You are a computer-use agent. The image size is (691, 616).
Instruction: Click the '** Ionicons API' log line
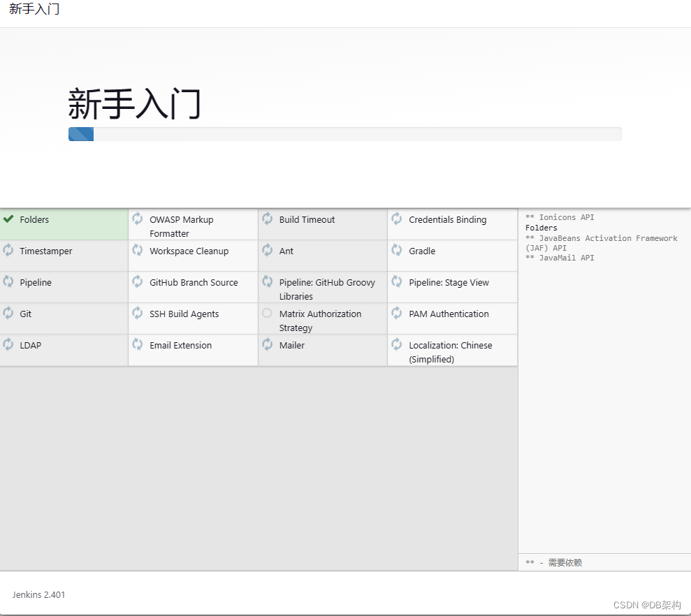coord(560,217)
